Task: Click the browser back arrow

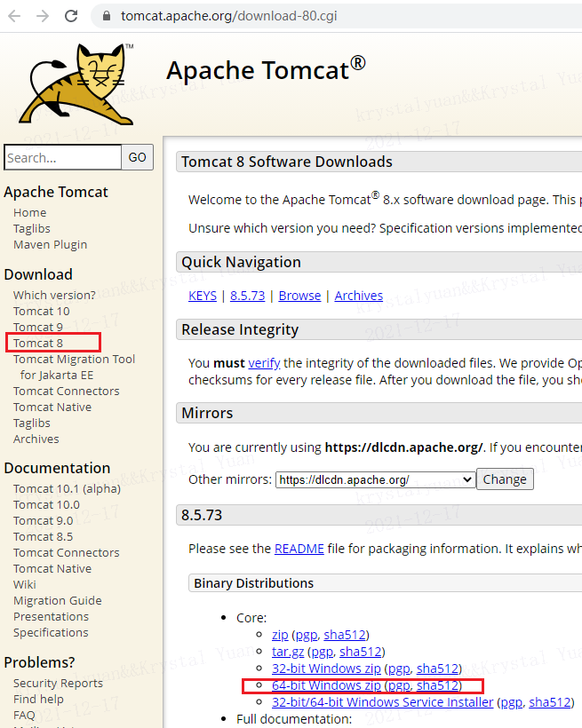Action: pos(14,16)
